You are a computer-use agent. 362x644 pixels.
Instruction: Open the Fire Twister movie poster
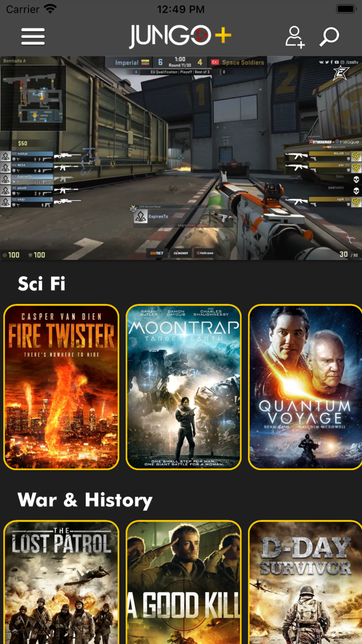(61, 387)
